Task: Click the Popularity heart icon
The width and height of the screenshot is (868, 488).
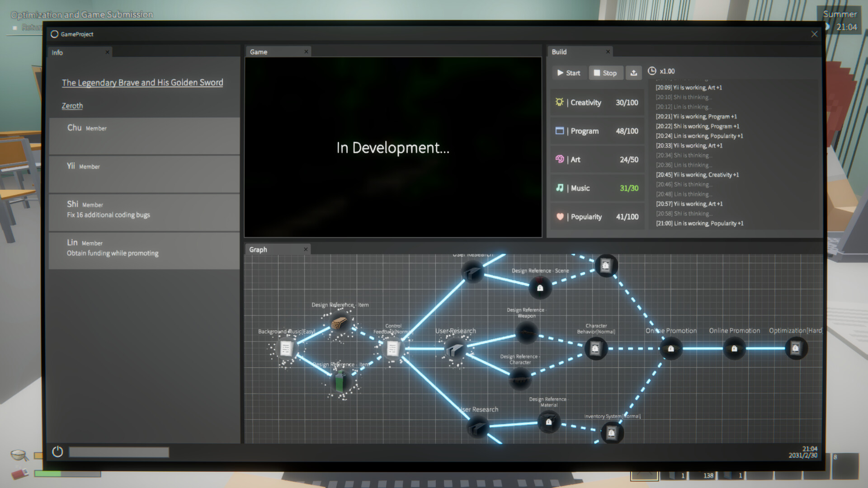Action: pos(559,217)
